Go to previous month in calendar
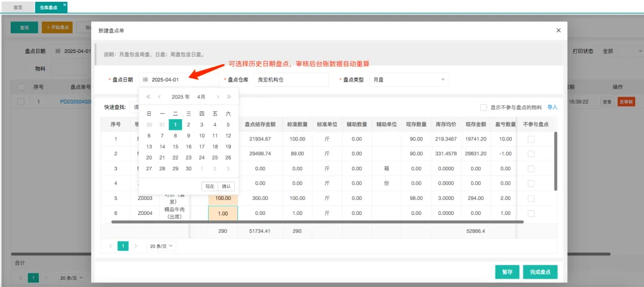 click(x=159, y=96)
